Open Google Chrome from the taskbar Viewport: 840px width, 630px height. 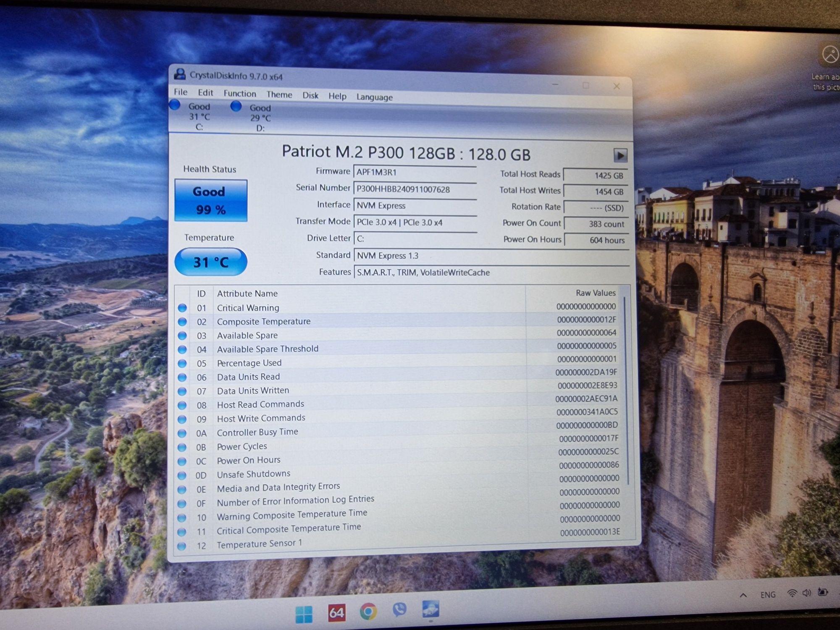368,612
